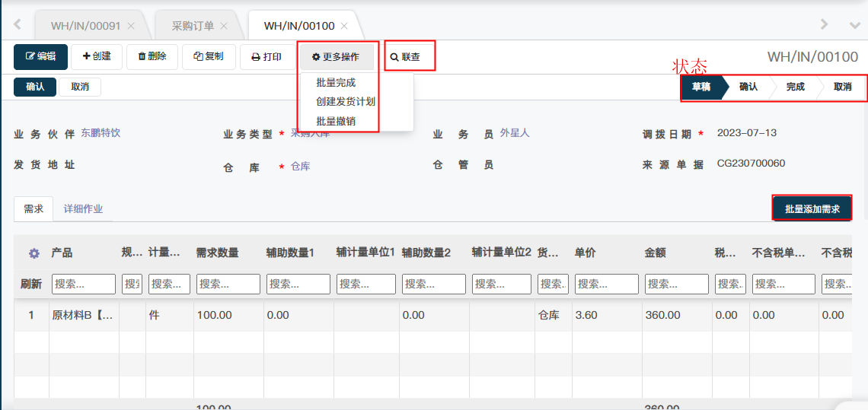Select 批量完成 from the menu
Image resolution: width=868 pixels, height=410 pixels.
[x=336, y=83]
